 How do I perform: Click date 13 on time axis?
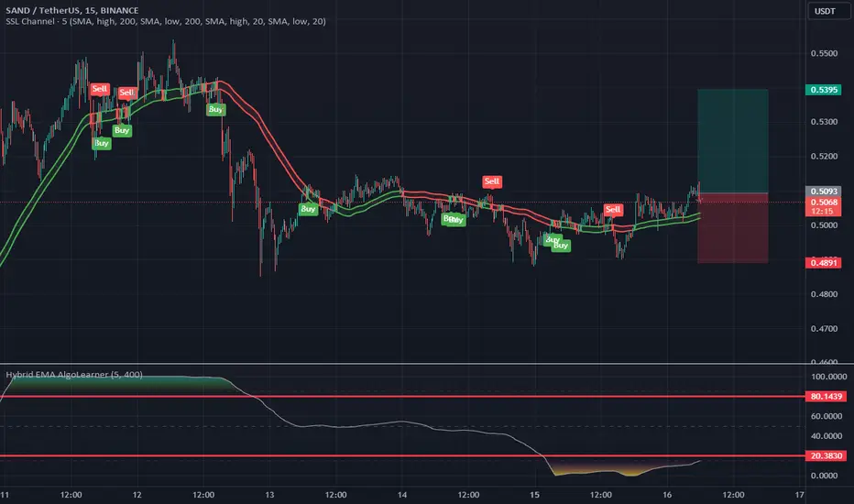(269, 495)
